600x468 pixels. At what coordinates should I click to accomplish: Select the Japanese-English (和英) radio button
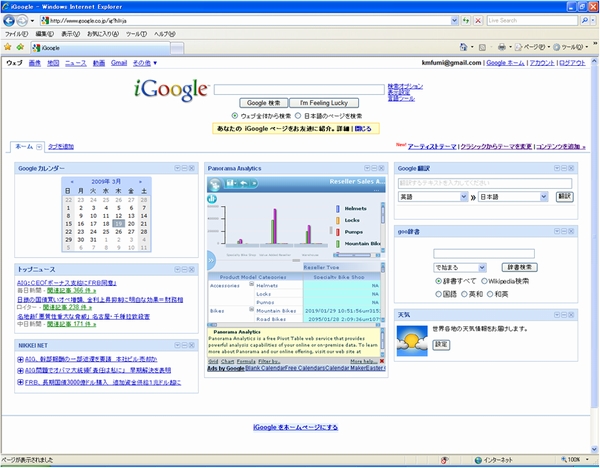click(x=490, y=294)
